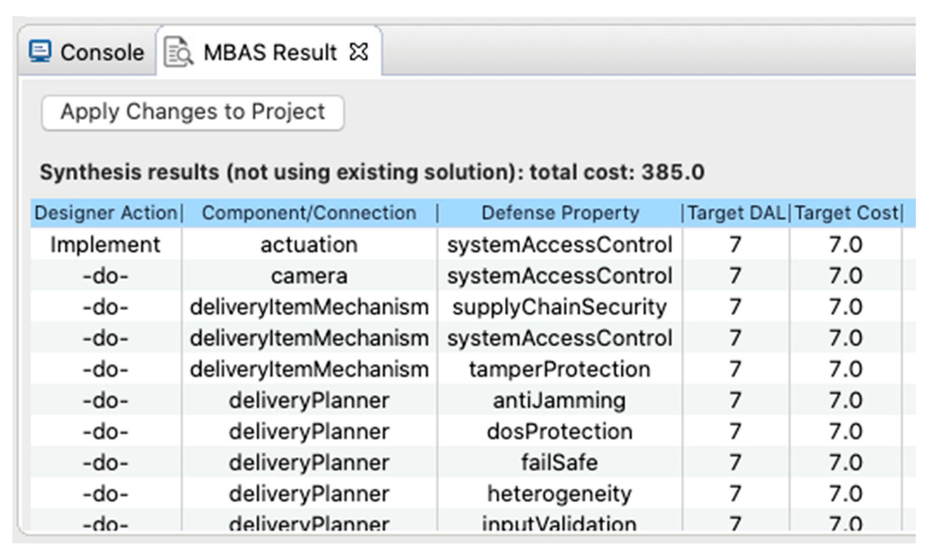The height and width of the screenshot is (560, 933).
Task: Click the supplyChainSecurity defense property cell
Action: point(560,307)
